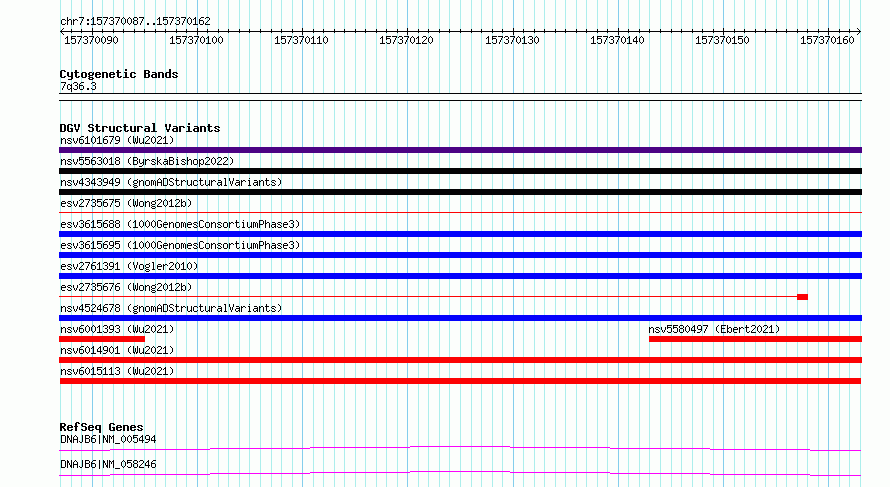890x487 pixels.
Task: Select variant label nsv6101679 (Wu2021)
Action: coord(117,140)
